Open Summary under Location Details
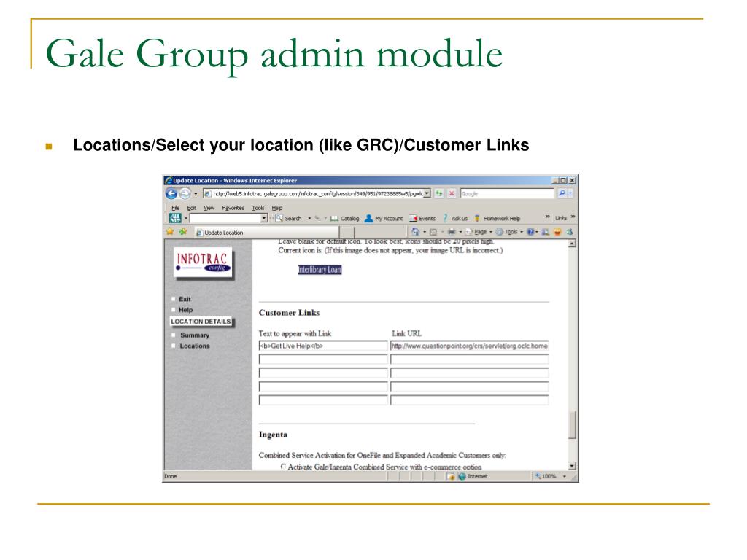The height and width of the screenshot is (560, 747). coord(194,335)
